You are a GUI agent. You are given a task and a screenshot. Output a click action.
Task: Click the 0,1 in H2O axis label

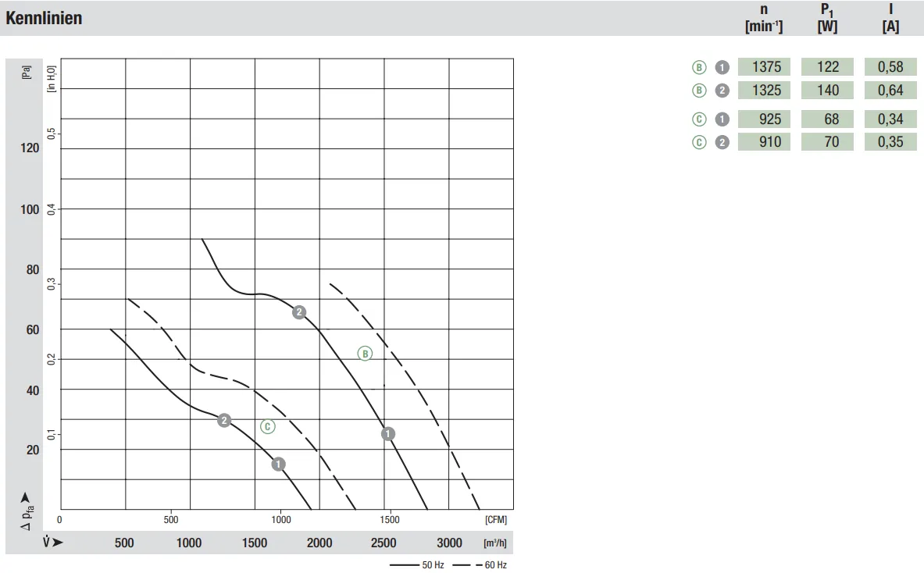click(x=52, y=435)
